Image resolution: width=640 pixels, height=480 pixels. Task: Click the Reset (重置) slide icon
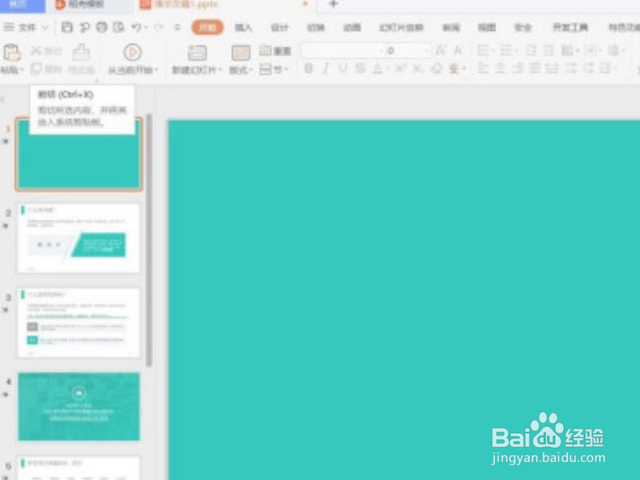[x=266, y=50]
